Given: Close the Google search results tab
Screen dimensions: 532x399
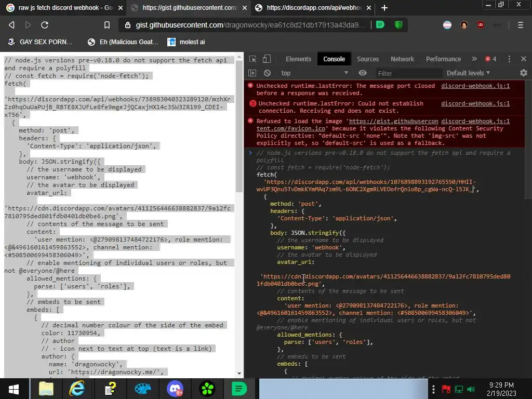Looking at the screenshot, I should pos(120,8).
